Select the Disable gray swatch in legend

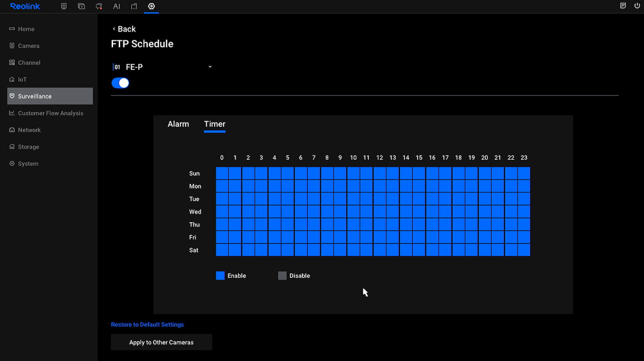coord(282,276)
